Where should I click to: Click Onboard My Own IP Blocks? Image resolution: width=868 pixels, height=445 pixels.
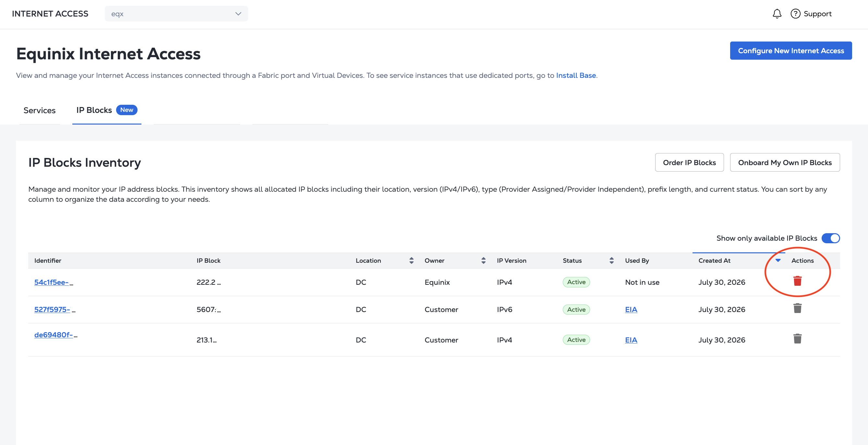tap(785, 162)
